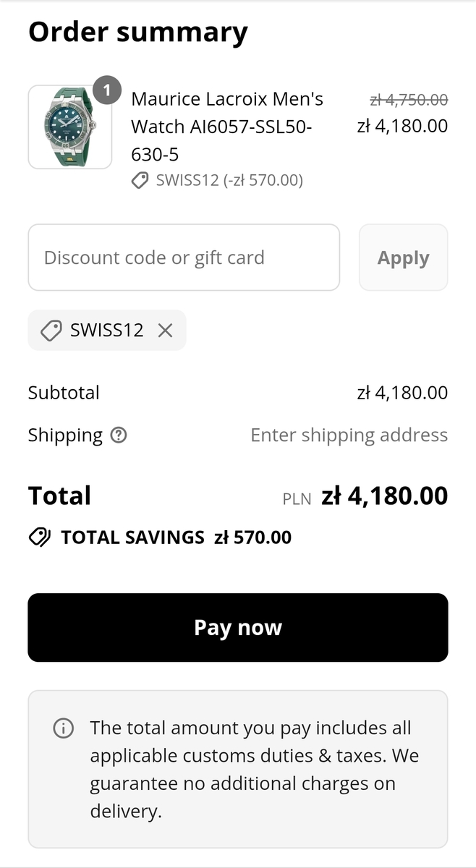Focus the discount code or gift card field
The image size is (476, 868).
coord(184,258)
